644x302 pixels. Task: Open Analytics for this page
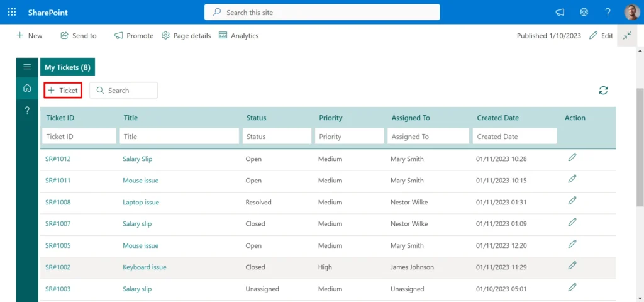tap(238, 36)
